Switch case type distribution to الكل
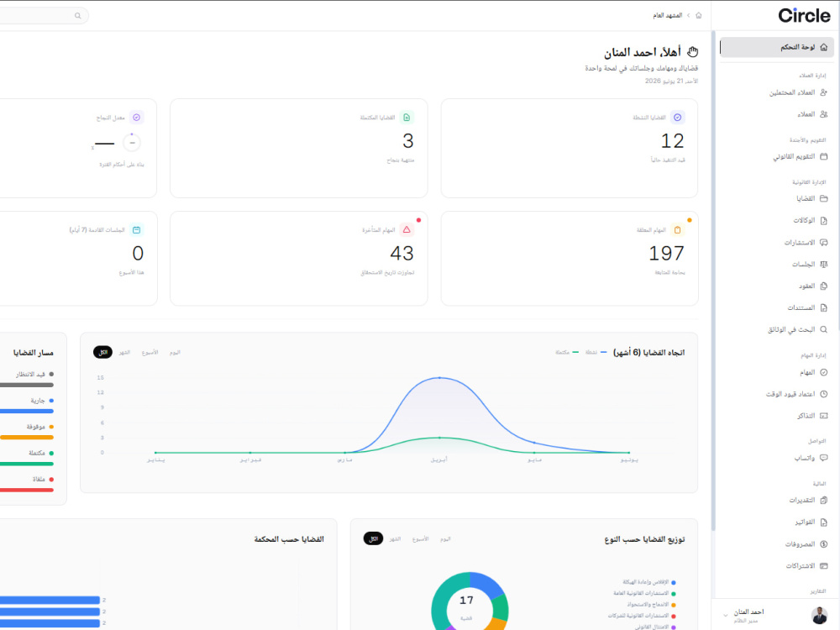 pyautogui.click(x=374, y=539)
